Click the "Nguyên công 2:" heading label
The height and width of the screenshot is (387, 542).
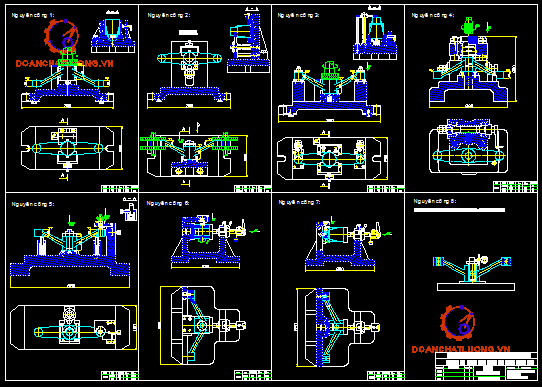coord(169,15)
